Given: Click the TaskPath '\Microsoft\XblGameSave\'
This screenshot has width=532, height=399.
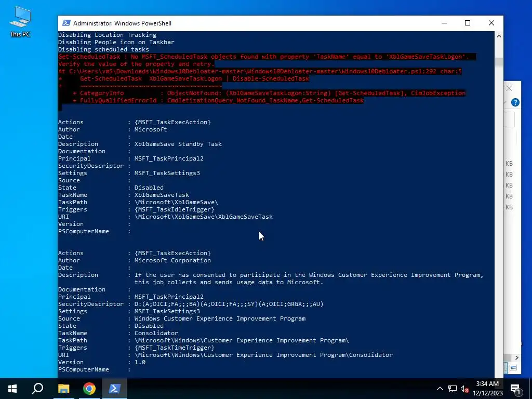Looking at the screenshot, I should point(176,202).
